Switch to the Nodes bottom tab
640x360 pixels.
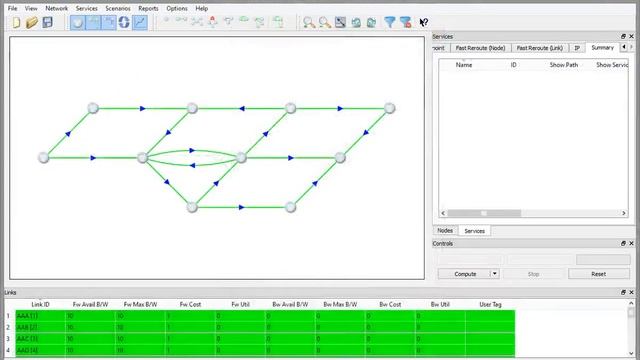(x=445, y=231)
